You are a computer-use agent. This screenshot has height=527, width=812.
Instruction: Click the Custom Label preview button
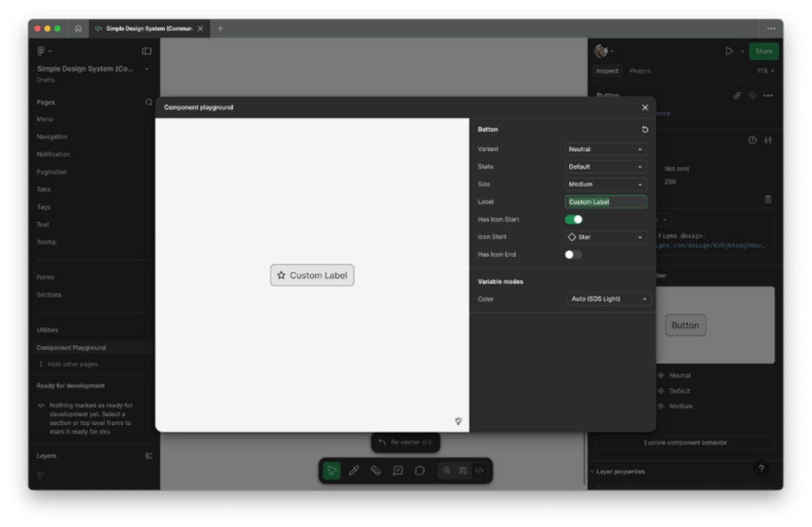click(x=312, y=275)
